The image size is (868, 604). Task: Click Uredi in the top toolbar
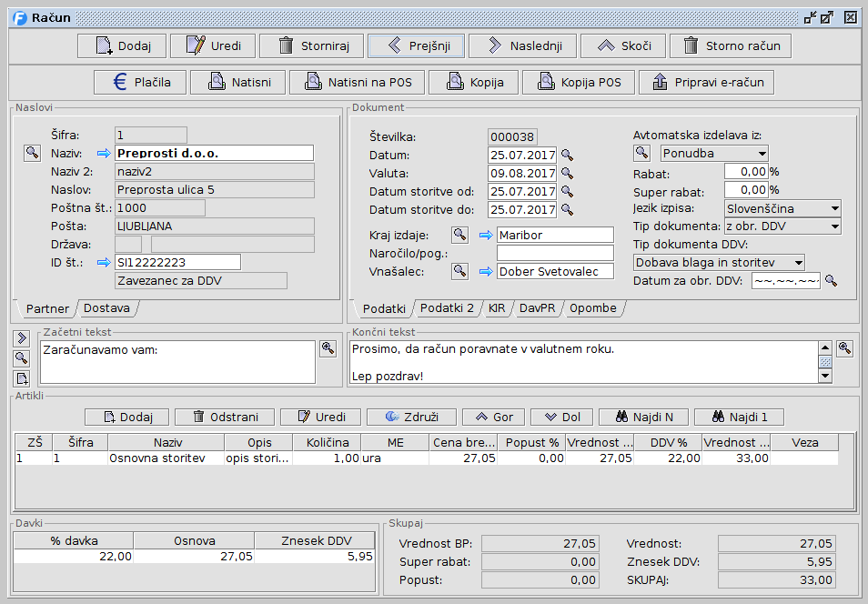(213, 46)
